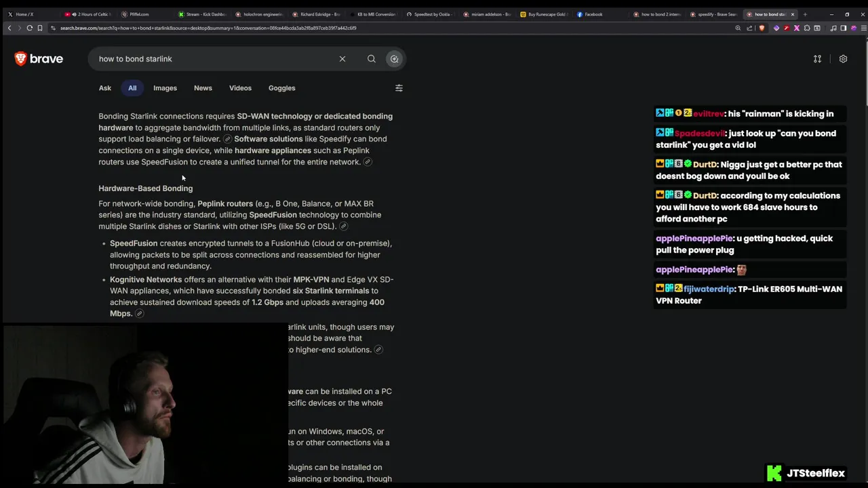Open the browser hamburger menu
868x488 pixels.
pos(863,28)
